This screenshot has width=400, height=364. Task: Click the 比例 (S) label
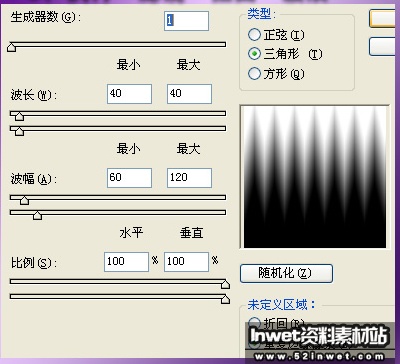(x=34, y=263)
